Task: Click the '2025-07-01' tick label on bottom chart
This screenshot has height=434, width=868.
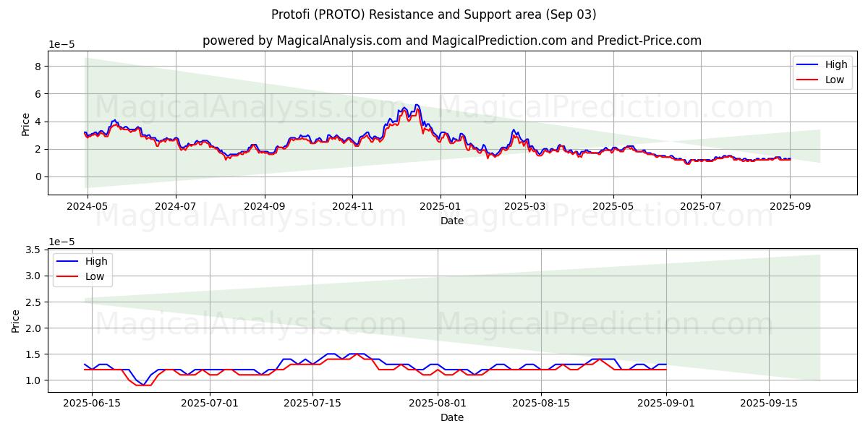Action: 210,403
